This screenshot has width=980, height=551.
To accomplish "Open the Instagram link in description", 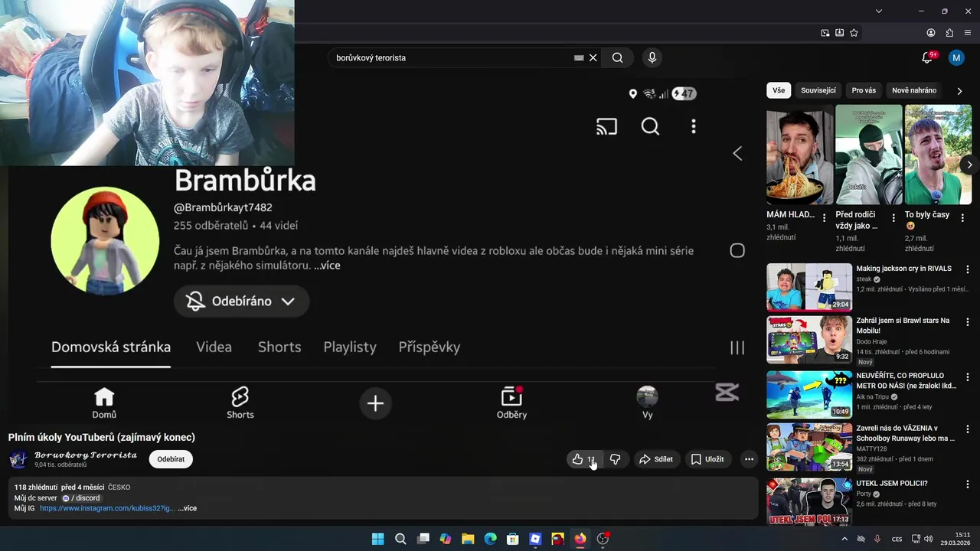I will pyautogui.click(x=107, y=508).
